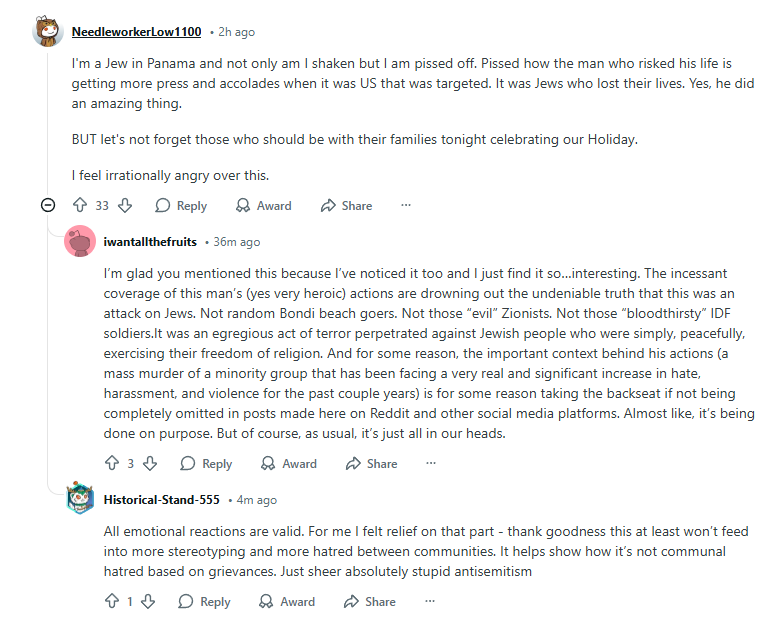Click iwantallthefruits' pink avatar
Viewport: 783px width, 628px height.
coord(80,242)
